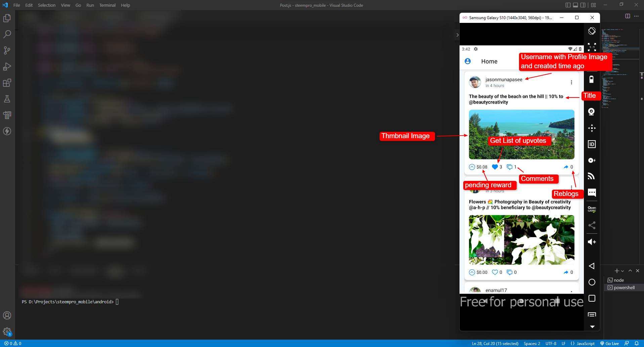Open the editor More Actions ellipsis menu

click(636, 16)
